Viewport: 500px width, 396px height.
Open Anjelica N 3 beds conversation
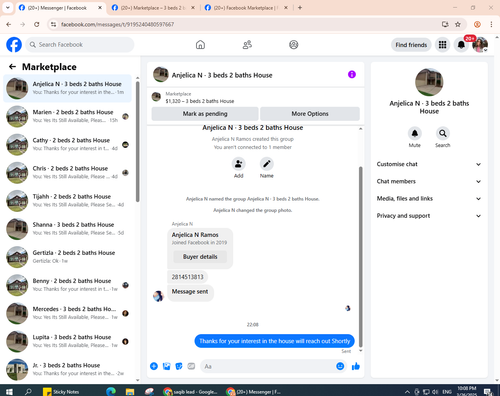[67, 88]
